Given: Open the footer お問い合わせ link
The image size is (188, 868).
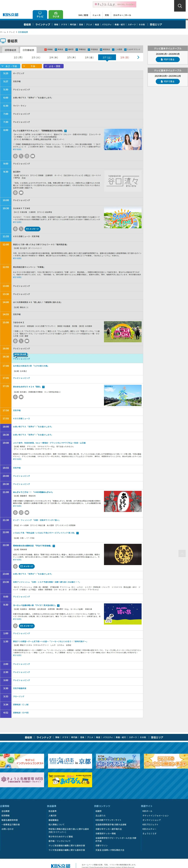Looking at the screenshot, I should [x=7, y=829].
